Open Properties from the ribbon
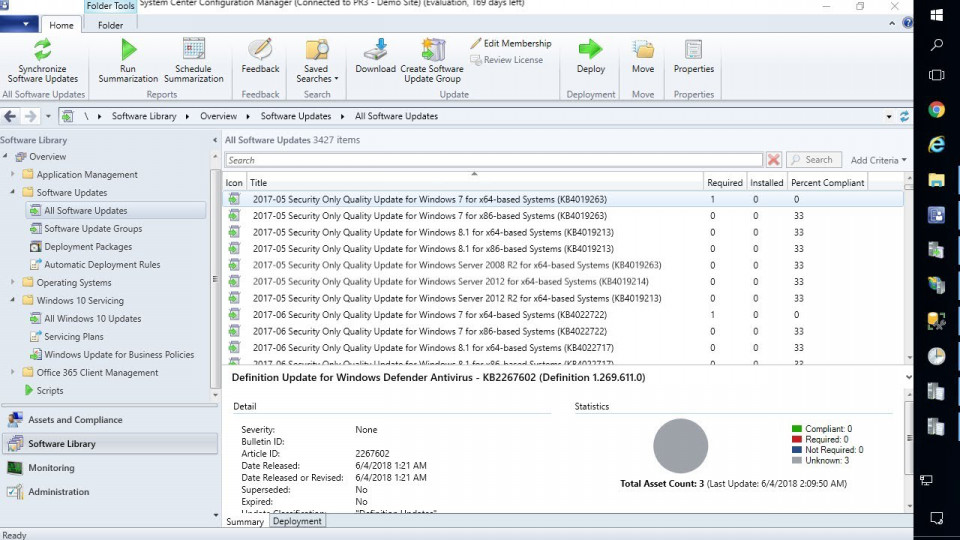960x540 pixels. coord(694,57)
